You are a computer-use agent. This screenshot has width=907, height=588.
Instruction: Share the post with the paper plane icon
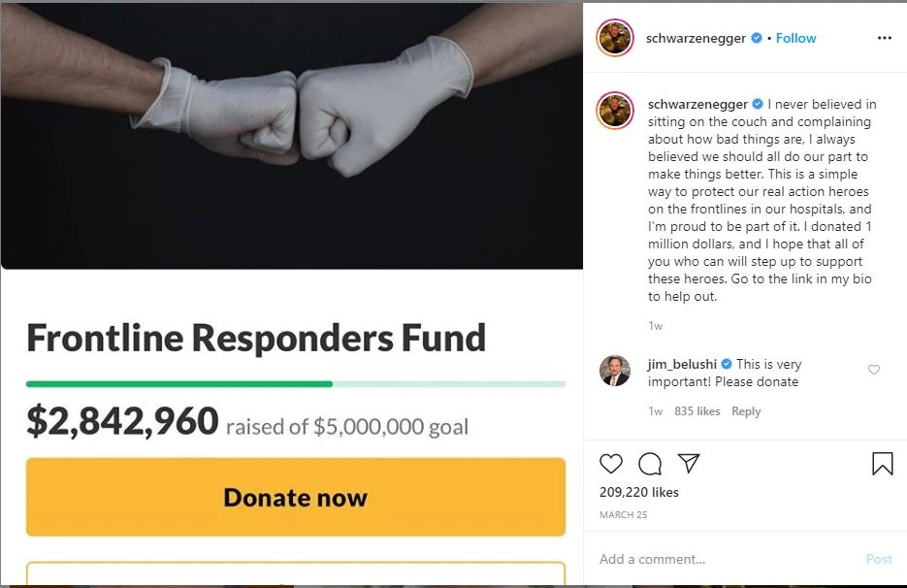(x=688, y=464)
